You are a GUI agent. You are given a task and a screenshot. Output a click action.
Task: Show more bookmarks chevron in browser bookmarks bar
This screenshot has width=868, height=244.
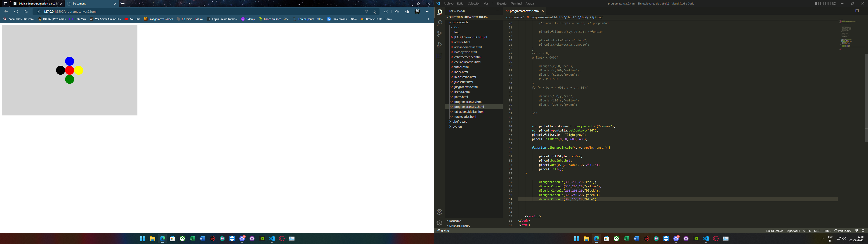pyautogui.click(x=428, y=19)
